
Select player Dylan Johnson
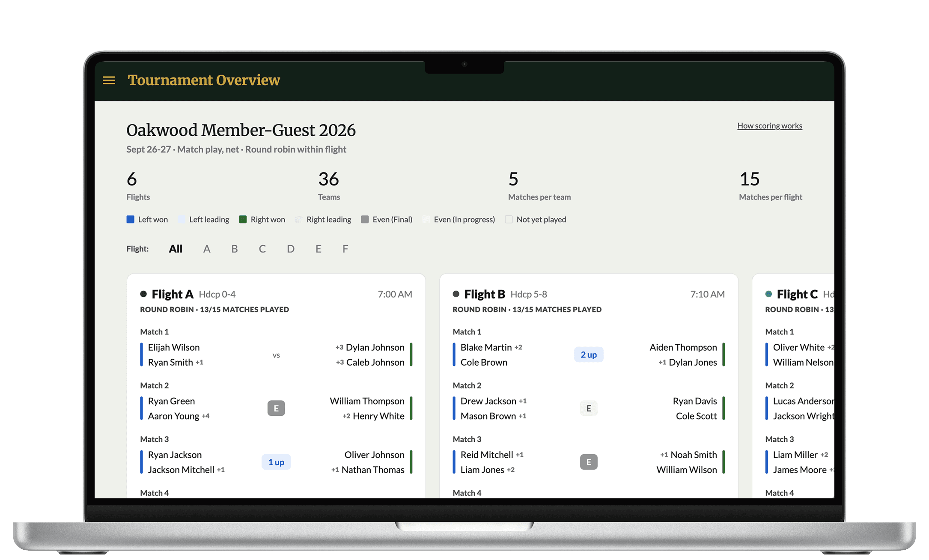pyautogui.click(x=375, y=347)
